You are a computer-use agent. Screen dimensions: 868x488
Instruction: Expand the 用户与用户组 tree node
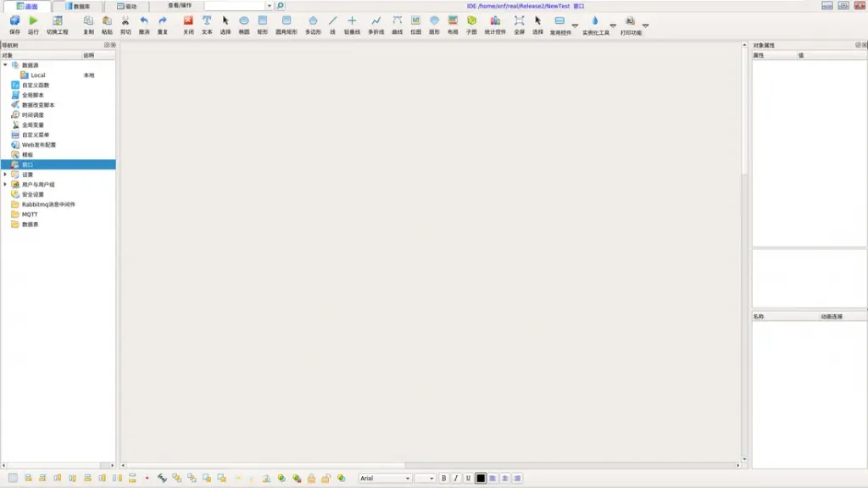click(5, 184)
